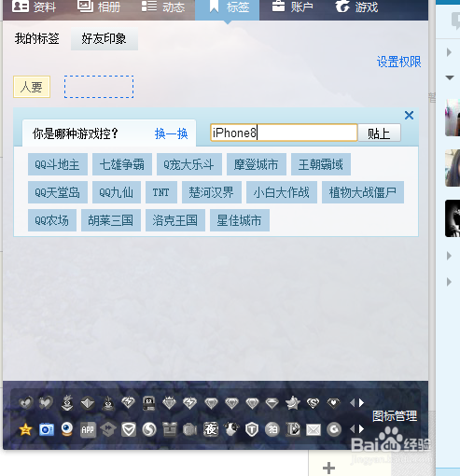Select the 星佳城市 tag
460x476 pixels.
pos(240,220)
